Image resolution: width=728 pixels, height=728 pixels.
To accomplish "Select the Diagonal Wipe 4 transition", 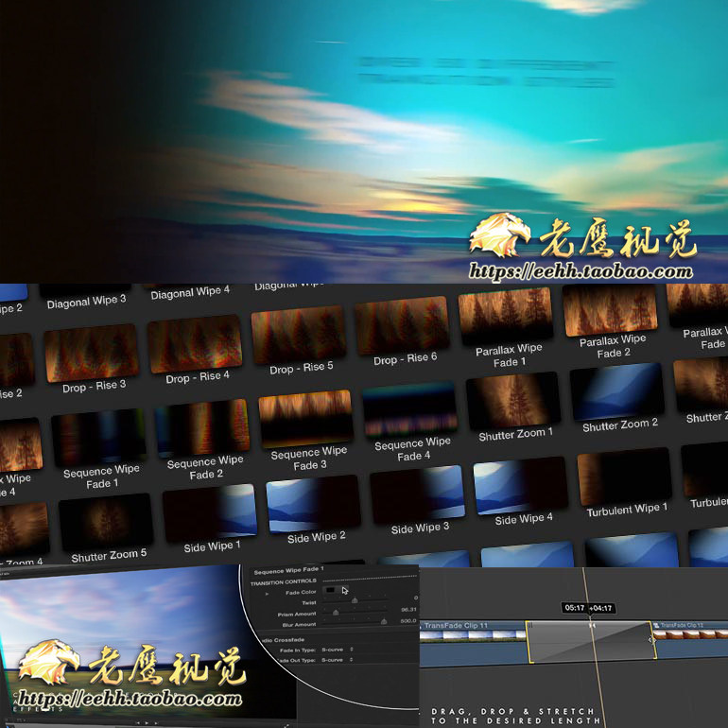I will coord(190,292).
